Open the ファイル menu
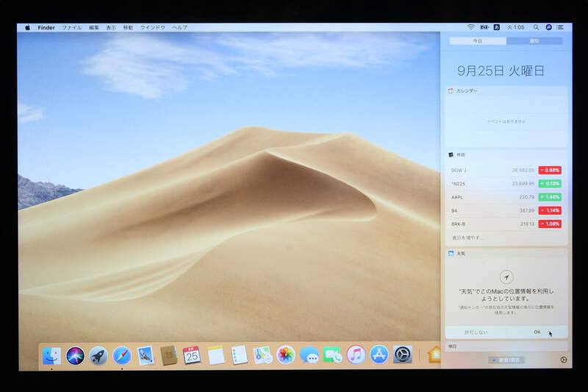 tap(71, 27)
